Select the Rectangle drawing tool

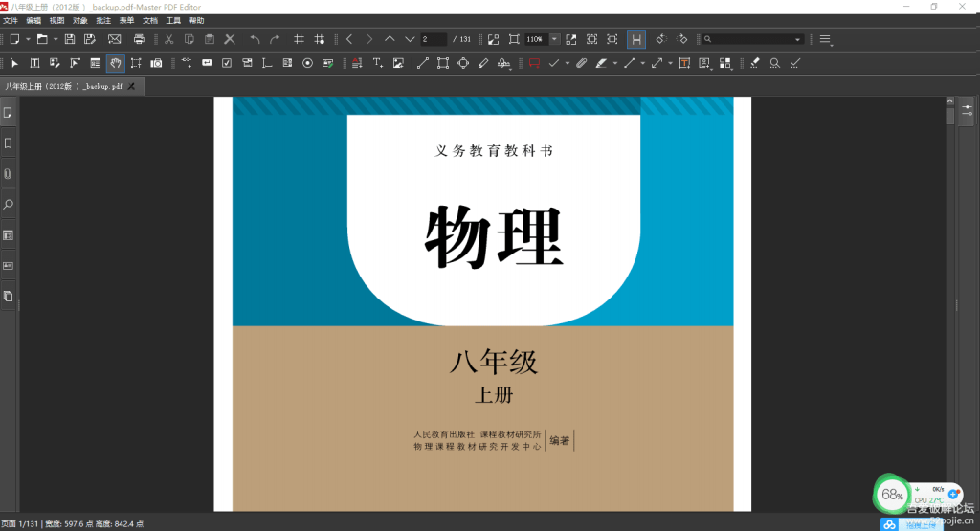(x=442, y=63)
